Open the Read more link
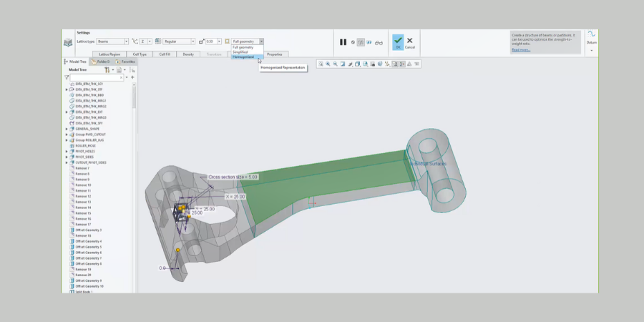 coord(520,50)
